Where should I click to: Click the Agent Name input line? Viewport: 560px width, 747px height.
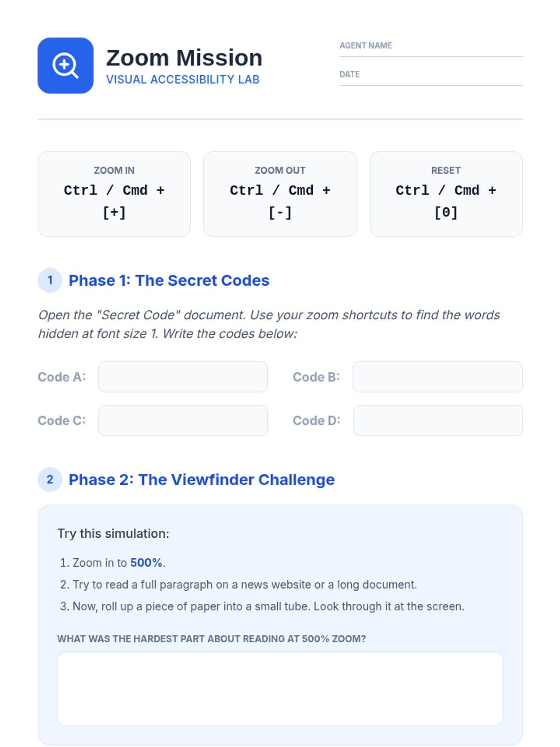430,51
